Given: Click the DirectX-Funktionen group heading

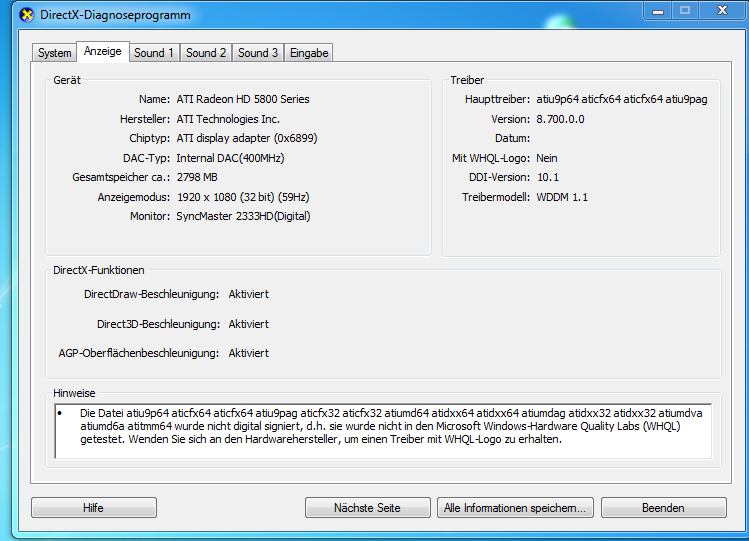Looking at the screenshot, I should click(x=98, y=270).
